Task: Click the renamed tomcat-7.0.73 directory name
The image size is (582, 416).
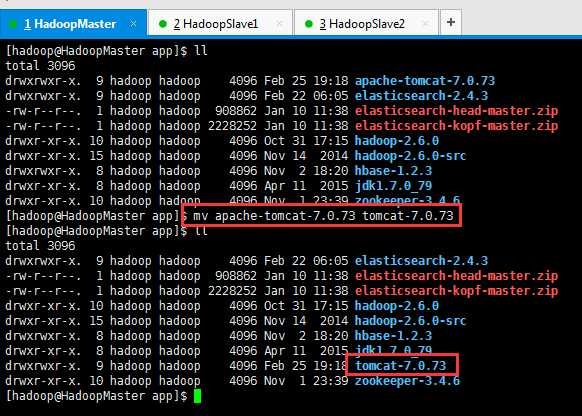Action: (400, 366)
